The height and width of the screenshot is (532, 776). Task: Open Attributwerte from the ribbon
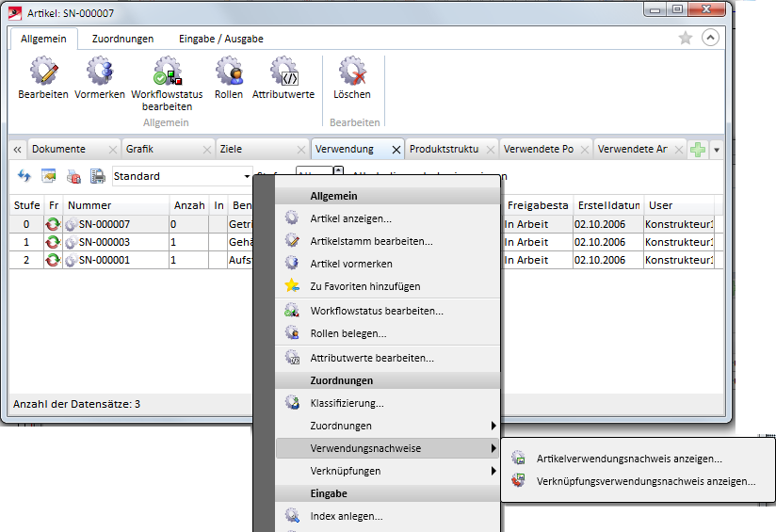[x=283, y=73]
